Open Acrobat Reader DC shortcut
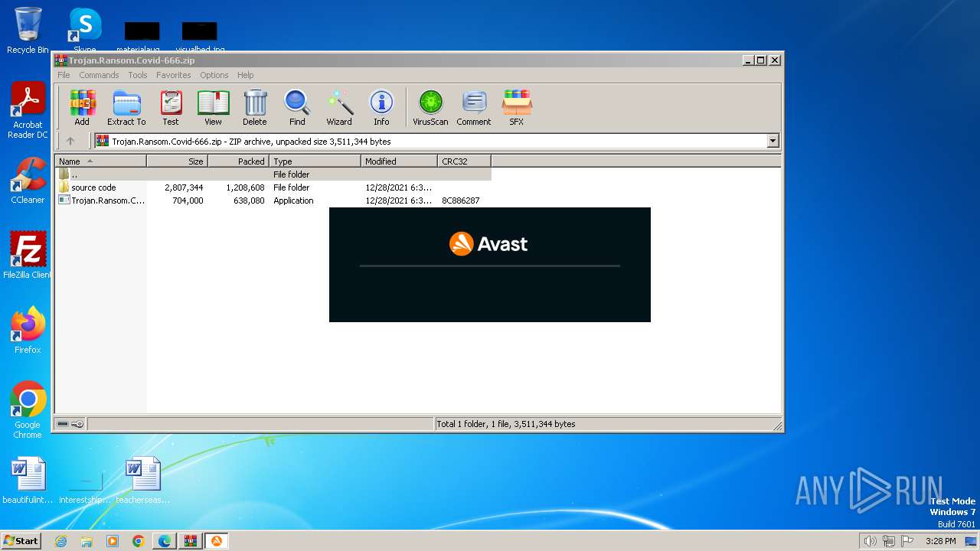 (x=28, y=111)
